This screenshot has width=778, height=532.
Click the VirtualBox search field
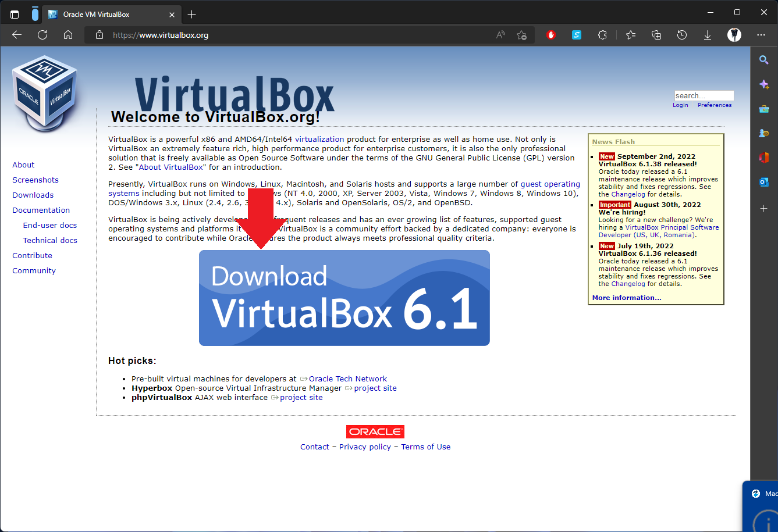click(704, 95)
